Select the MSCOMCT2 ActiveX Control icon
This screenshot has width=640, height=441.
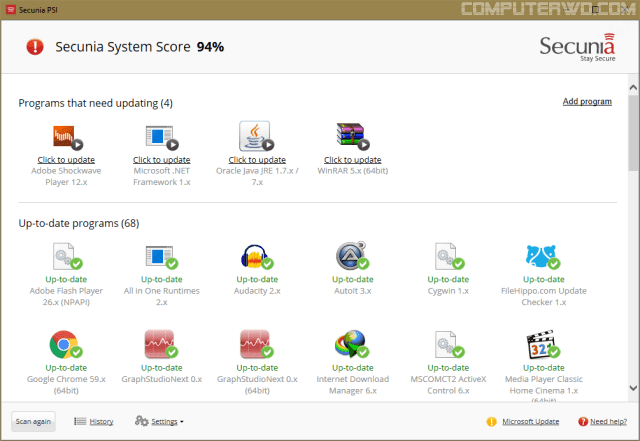pos(449,344)
